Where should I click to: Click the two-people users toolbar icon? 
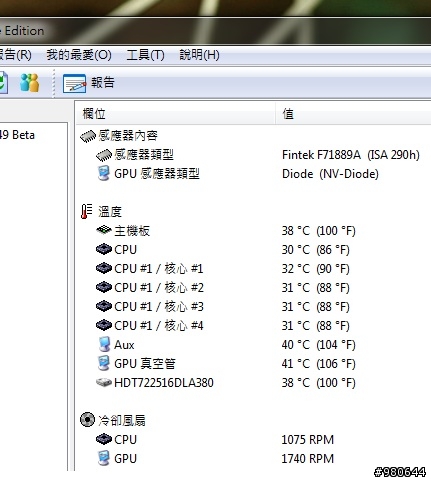(29, 83)
